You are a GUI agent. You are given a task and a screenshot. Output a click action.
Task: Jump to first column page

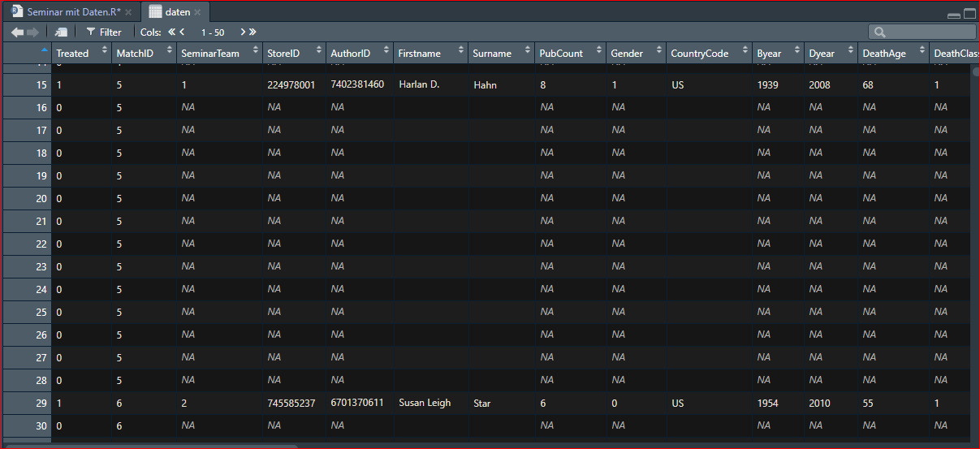coord(171,32)
